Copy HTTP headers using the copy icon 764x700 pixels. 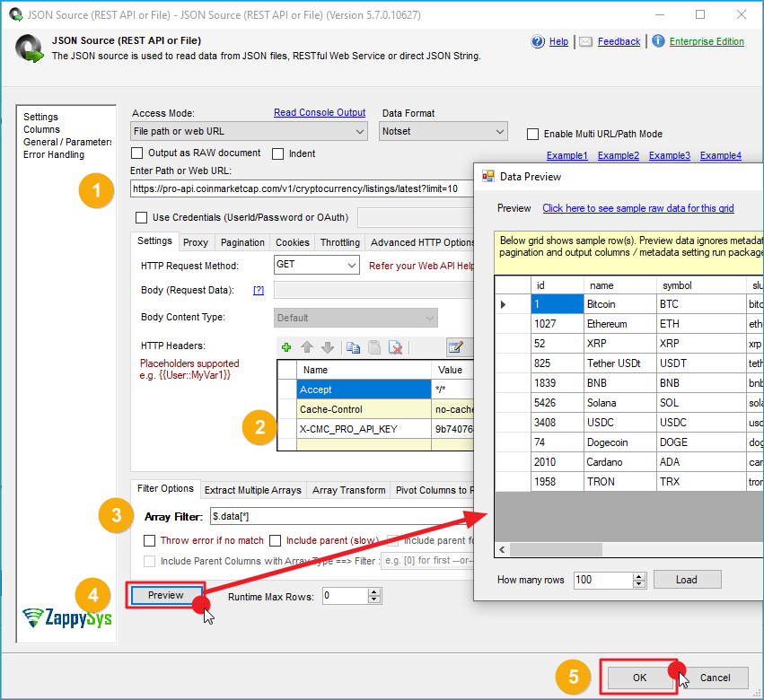(353, 347)
